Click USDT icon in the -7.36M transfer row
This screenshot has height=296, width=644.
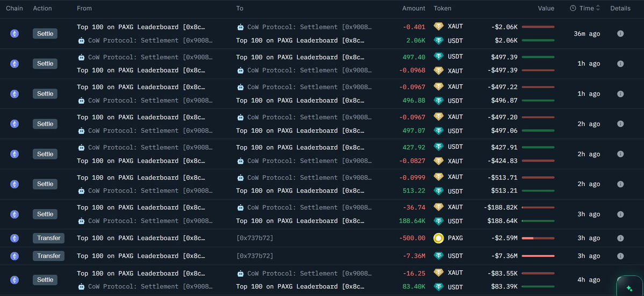(x=439, y=256)
